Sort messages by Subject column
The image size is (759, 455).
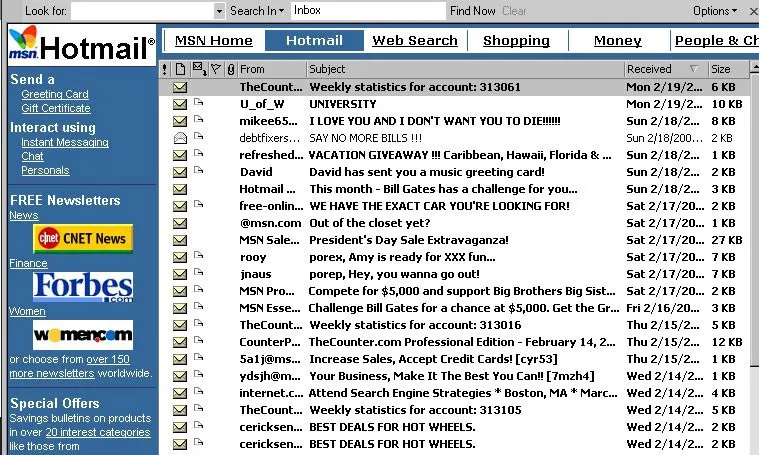point(465,69)
